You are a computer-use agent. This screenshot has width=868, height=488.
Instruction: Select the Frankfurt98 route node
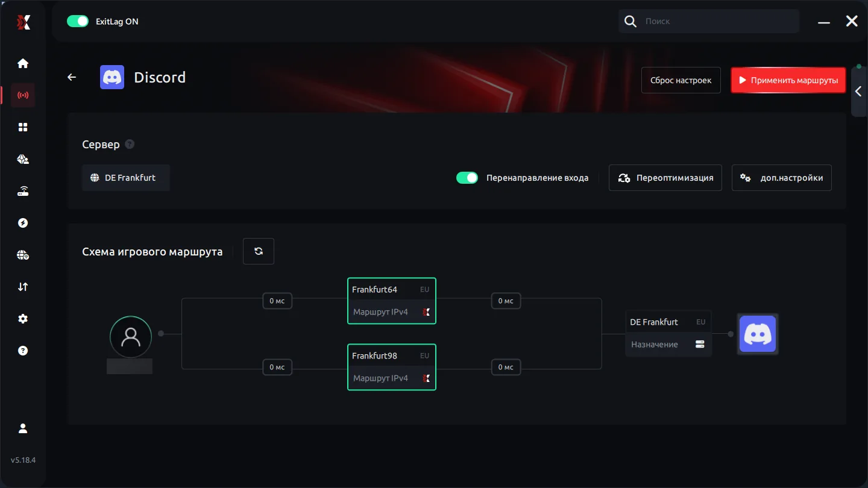pyautogui.click(x=392, y=367)
